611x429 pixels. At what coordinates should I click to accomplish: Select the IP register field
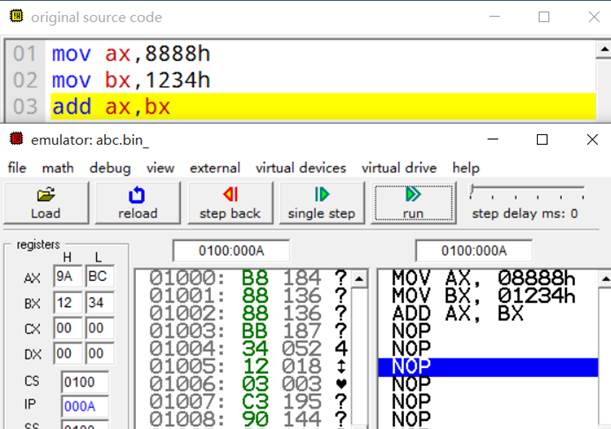pyautogui.click(x=83, y=404)
